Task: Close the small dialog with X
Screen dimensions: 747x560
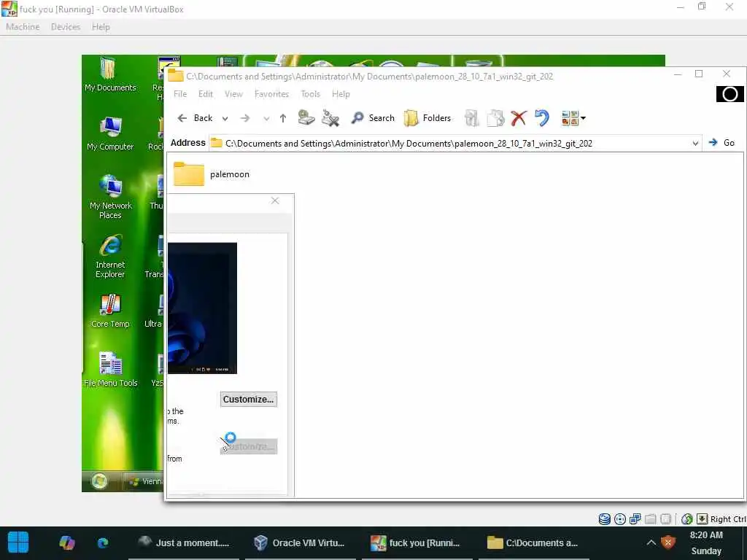Action: tap(275, 201)
